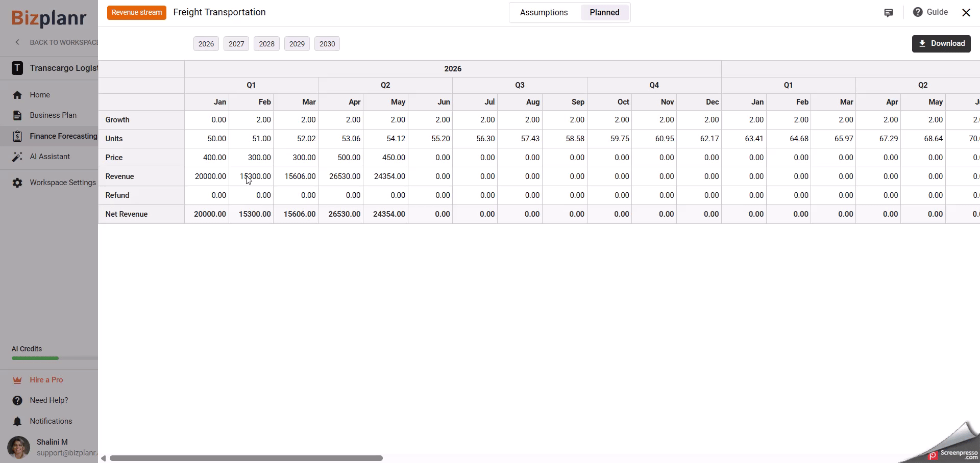Close the Freight Transportation panel
This screenshot has width=980, height=463.
[x=966, y=13]
